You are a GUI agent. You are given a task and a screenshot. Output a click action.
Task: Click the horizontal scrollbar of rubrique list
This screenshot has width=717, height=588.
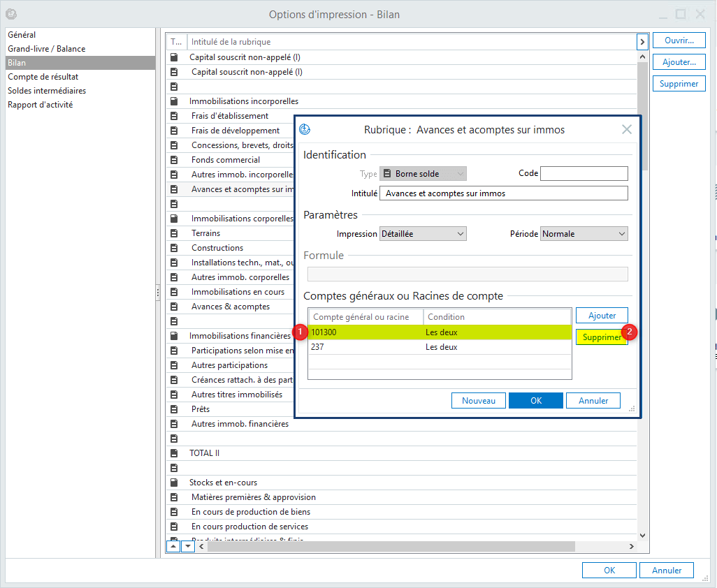point(391,547)
